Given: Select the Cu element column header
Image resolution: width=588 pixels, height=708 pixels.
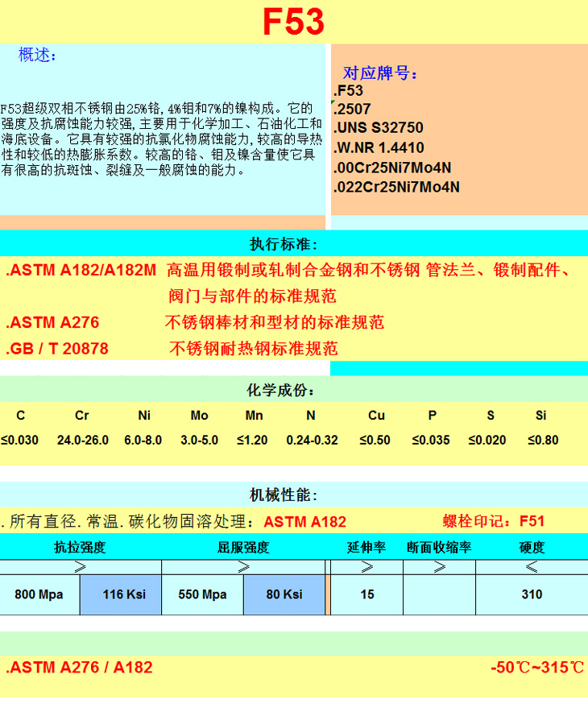Looking at the screenshot, I should (376, 416).
